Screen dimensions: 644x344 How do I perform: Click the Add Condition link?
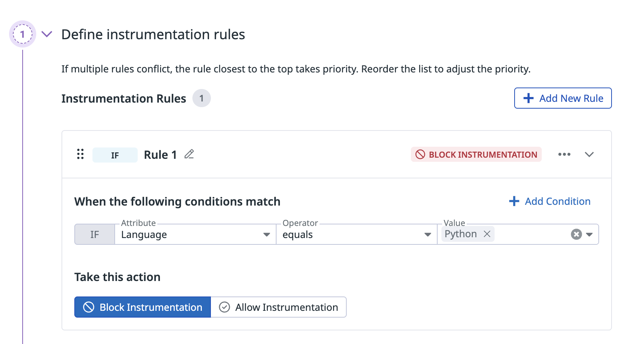click(557, 201)
